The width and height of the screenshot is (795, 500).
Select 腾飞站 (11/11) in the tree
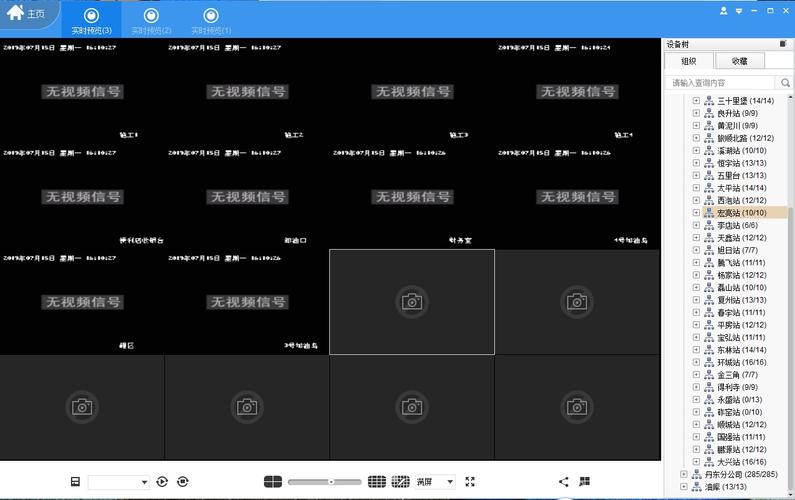coord(741,263)
